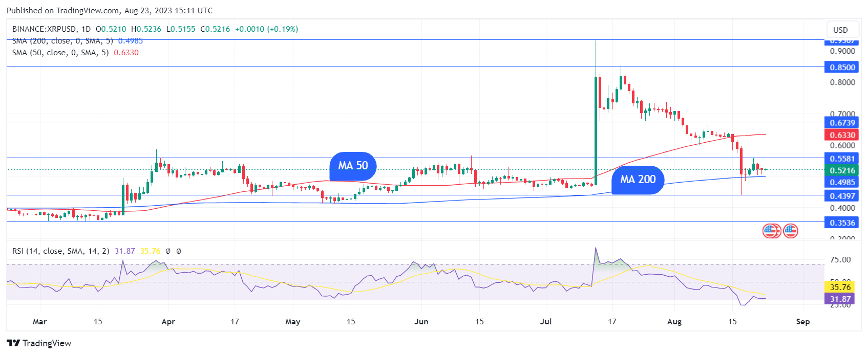Click the green 0.5216 current price label
Image resolution: width=868 pixels, height=355 pixels.
coord(842,170)
